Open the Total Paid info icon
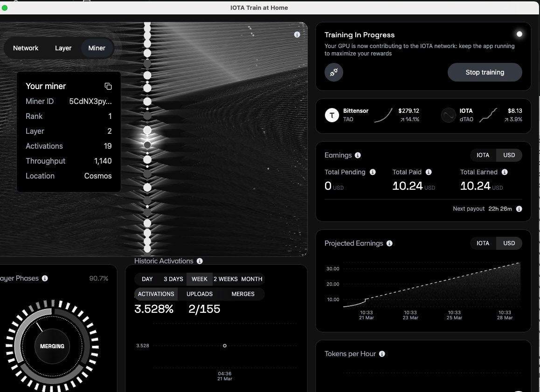The width and height of the screenshot is (540, 392). point(429,172)
